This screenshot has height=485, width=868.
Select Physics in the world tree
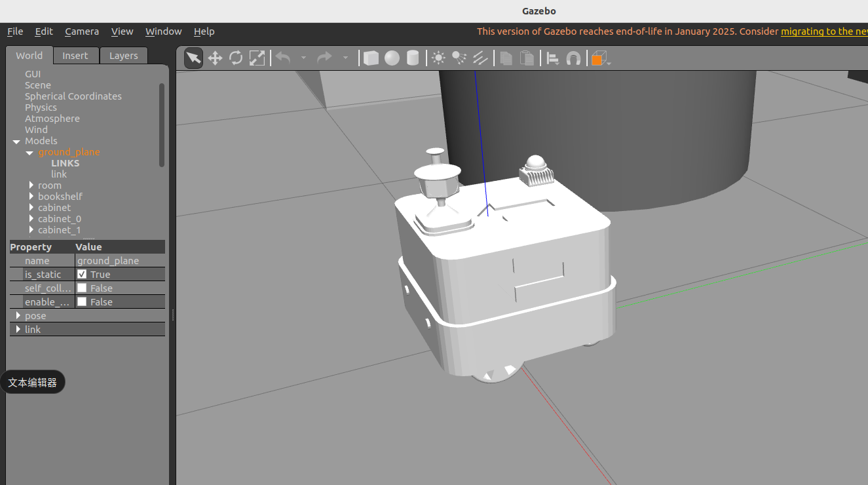point(41,107)
